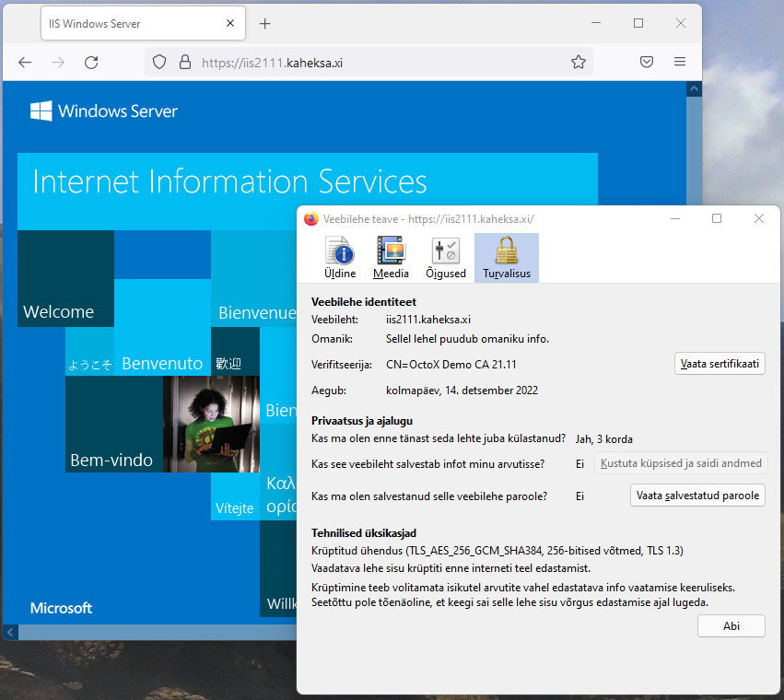Screen dimensions: 784x700
Task: Reload the page with the refresh icon
Action: (x=91, y=62)
